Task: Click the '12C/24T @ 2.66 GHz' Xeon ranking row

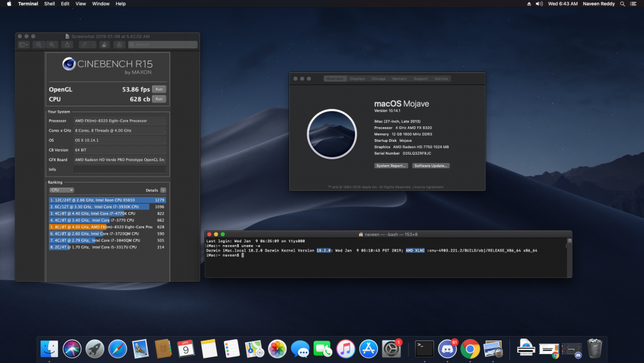Action: click(107, 201)
